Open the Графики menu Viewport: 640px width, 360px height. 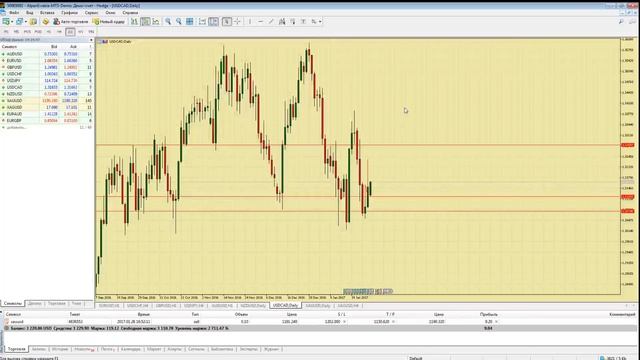(69, 13)
